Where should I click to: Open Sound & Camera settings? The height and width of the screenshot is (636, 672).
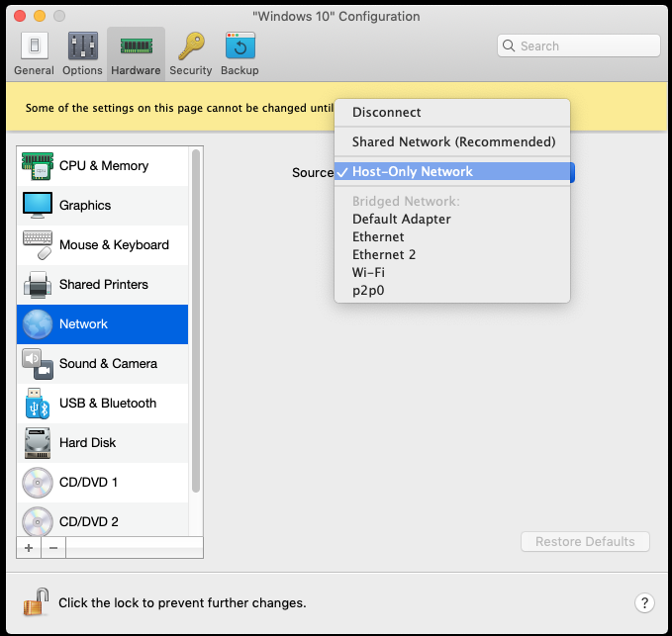[x=102, y=364]
